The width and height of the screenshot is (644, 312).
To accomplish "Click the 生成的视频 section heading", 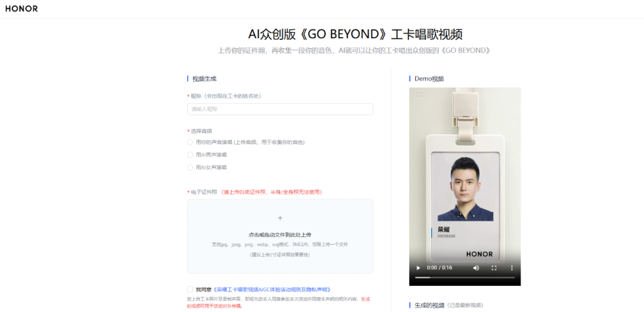I will click(429, 305).
